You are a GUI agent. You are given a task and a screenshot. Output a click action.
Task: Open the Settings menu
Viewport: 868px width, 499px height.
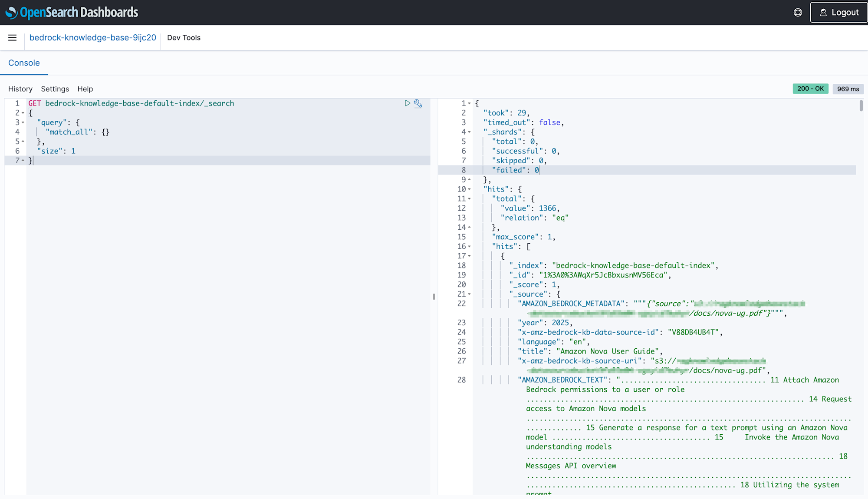coord(55,89)
